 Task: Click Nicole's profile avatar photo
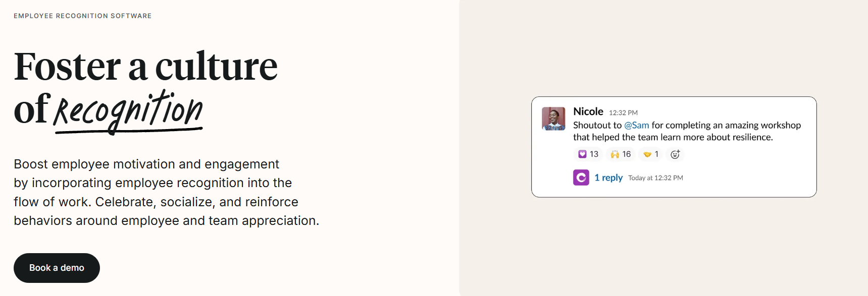pos(553,119)
